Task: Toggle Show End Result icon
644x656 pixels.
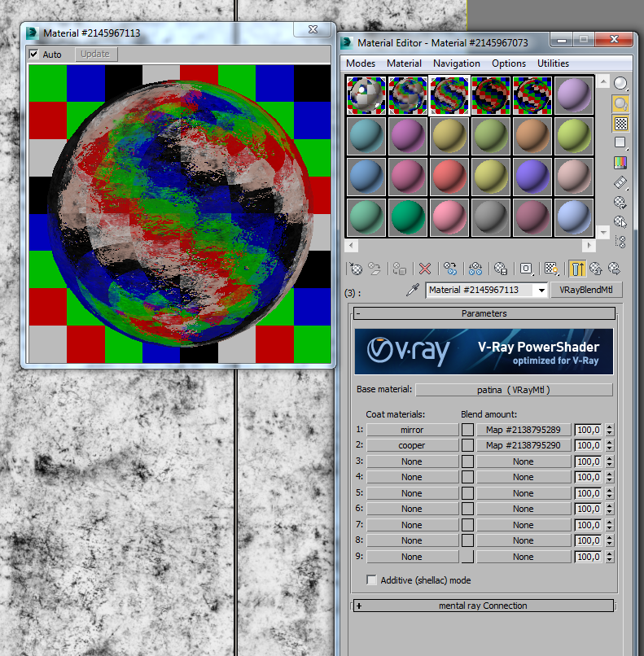Action: 577,269
